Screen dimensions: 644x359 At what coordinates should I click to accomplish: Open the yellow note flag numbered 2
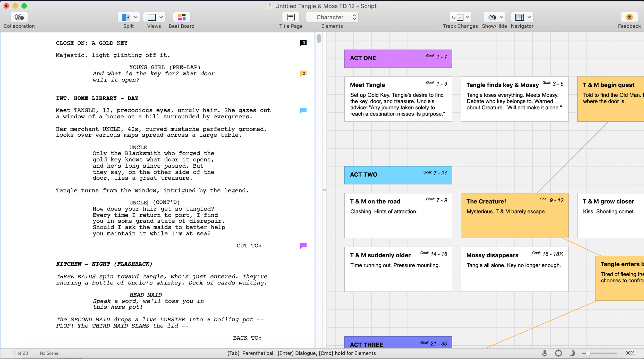point(303,74)
